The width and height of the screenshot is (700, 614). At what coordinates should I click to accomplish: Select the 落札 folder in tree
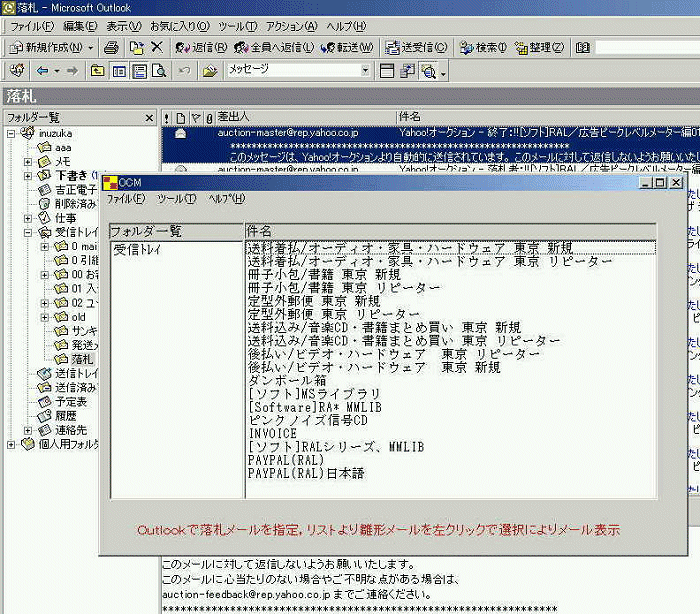click(82, 358)
